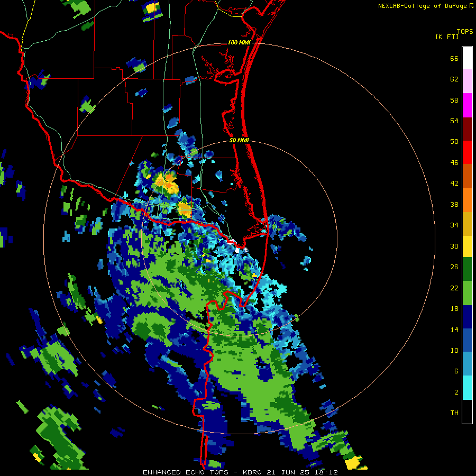Click the '50 NMI' range ring label

(x=239, y=140)
